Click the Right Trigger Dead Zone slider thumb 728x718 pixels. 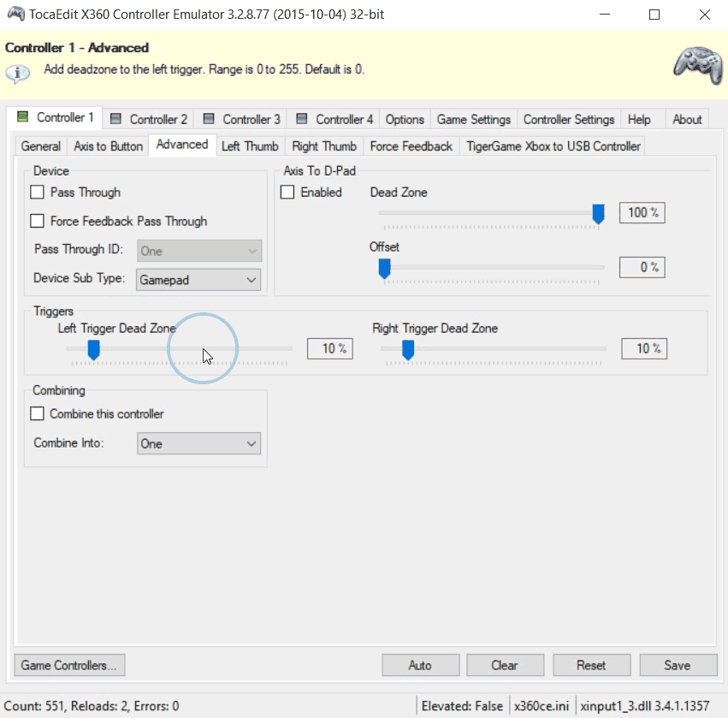click(x=408, y=350)
